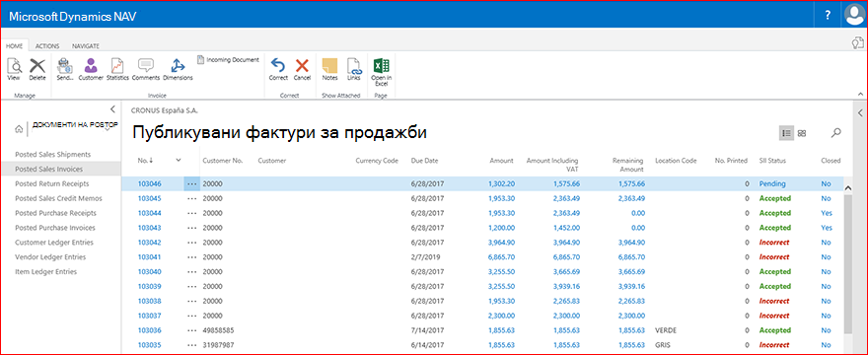Open Posted Return Receipts
Viewport: 868px width, 355px height.
(x=52, y=183)
